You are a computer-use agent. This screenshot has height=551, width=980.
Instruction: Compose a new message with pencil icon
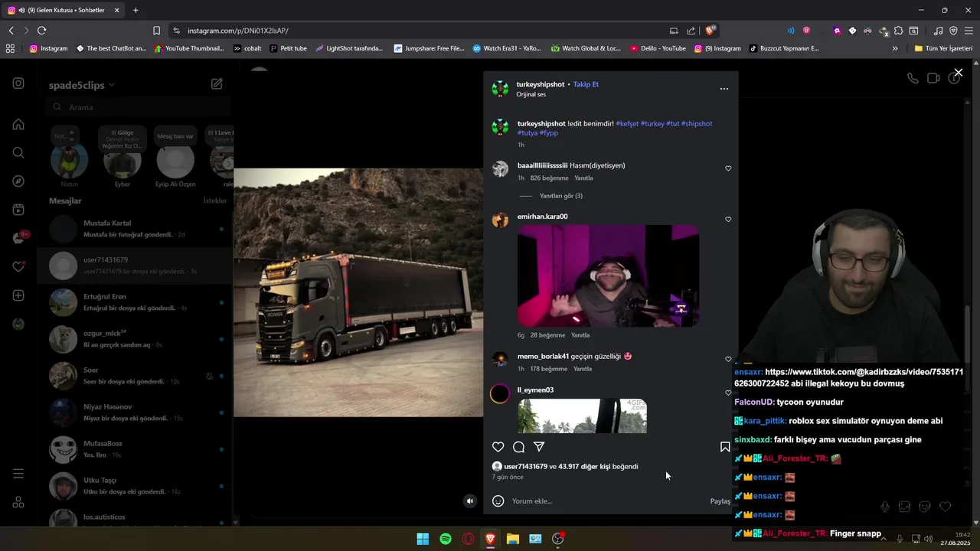click(x=217, y=84)
